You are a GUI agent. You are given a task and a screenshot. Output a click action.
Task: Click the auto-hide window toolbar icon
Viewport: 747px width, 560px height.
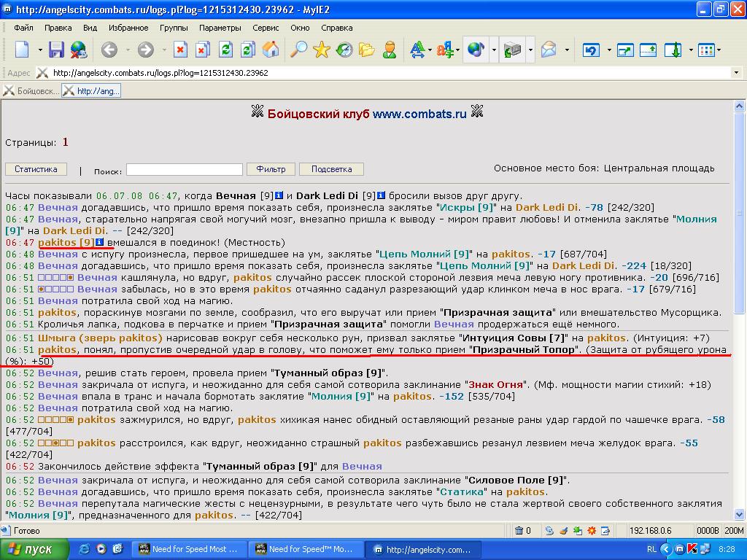point(648,50)
